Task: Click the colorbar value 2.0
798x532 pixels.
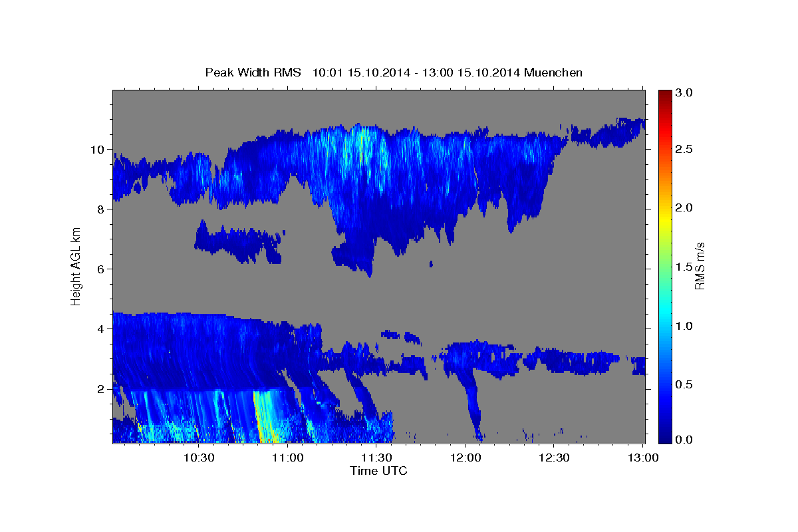Action: pyautogui.click(x=685, y=208)
